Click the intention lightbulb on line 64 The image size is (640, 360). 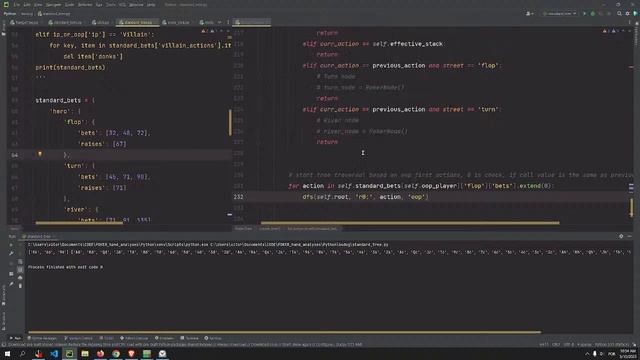[40, 154]
